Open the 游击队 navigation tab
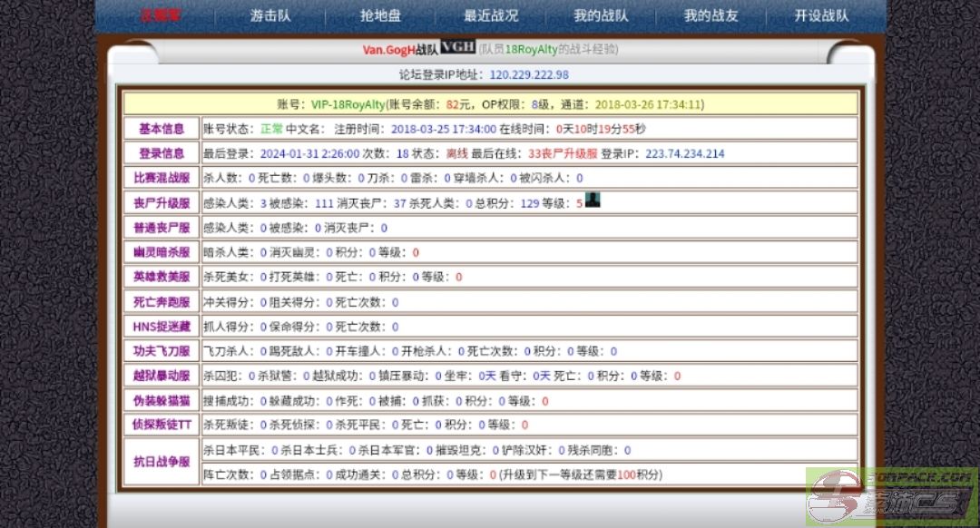The image size is (980, 528). 270,15
